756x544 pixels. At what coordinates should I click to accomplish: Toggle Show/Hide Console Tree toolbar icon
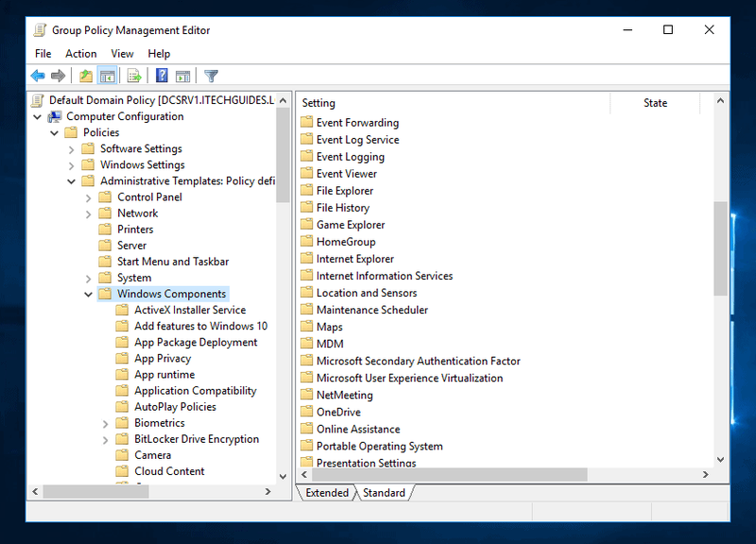(107, 76)
